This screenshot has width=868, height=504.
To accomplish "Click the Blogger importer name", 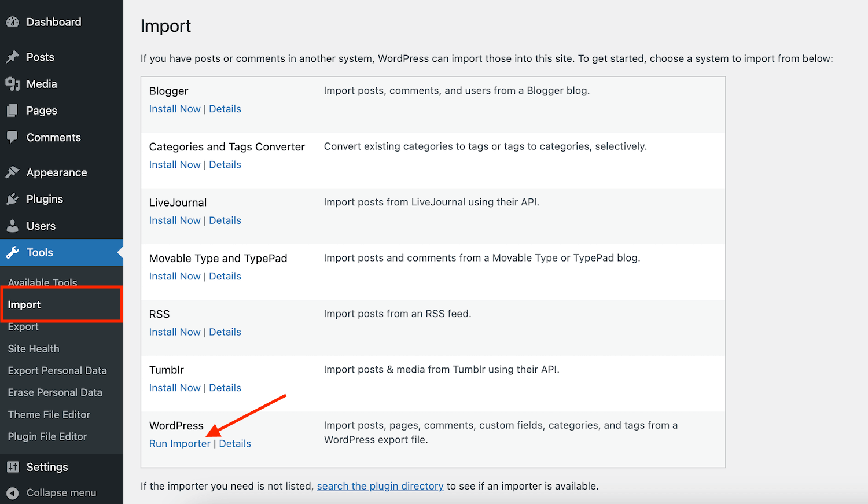I will pyautogui.click(x=169, y=91).
